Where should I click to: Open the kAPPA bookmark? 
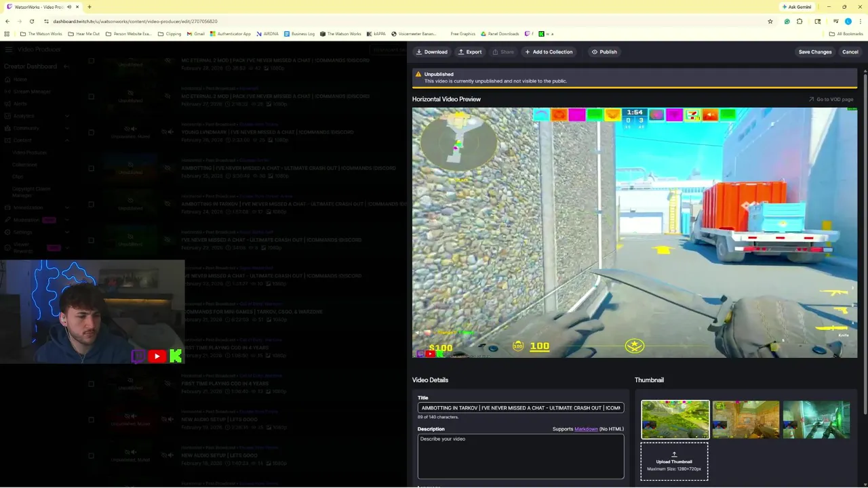[x=376, y=34]
